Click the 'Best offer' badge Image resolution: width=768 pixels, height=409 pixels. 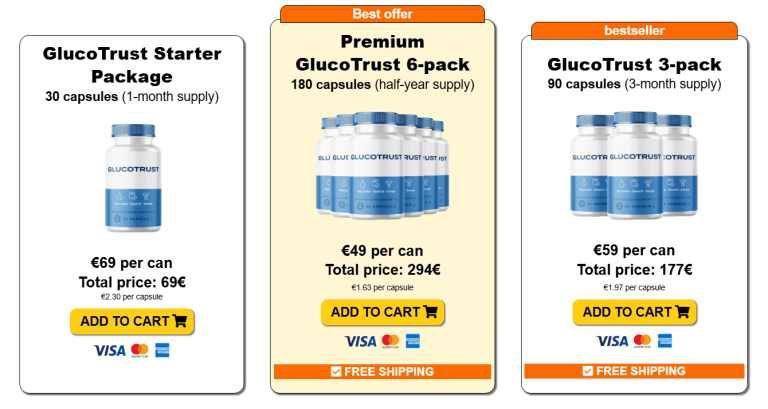pyautogui.click(x=383, y=14)
